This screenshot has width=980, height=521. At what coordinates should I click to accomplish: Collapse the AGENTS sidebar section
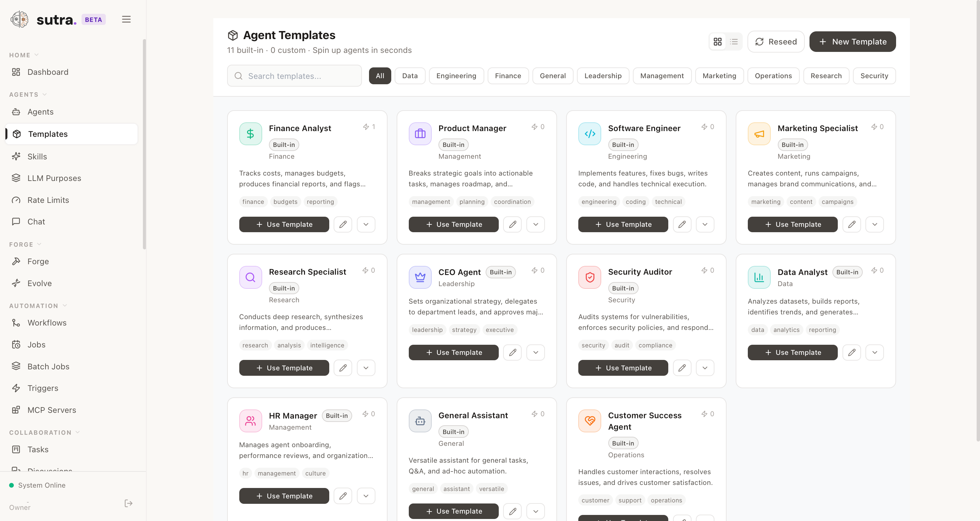coord(45,94)
